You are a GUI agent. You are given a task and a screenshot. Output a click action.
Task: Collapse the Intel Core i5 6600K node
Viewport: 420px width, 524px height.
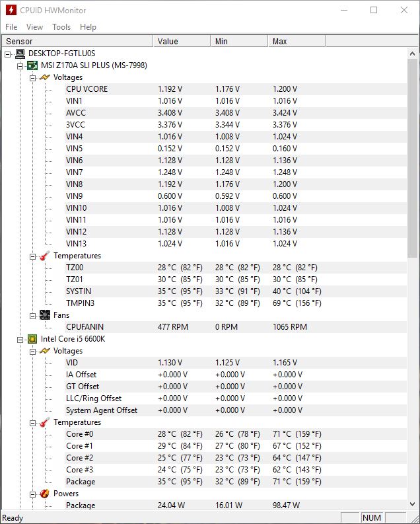pos(20,340)
